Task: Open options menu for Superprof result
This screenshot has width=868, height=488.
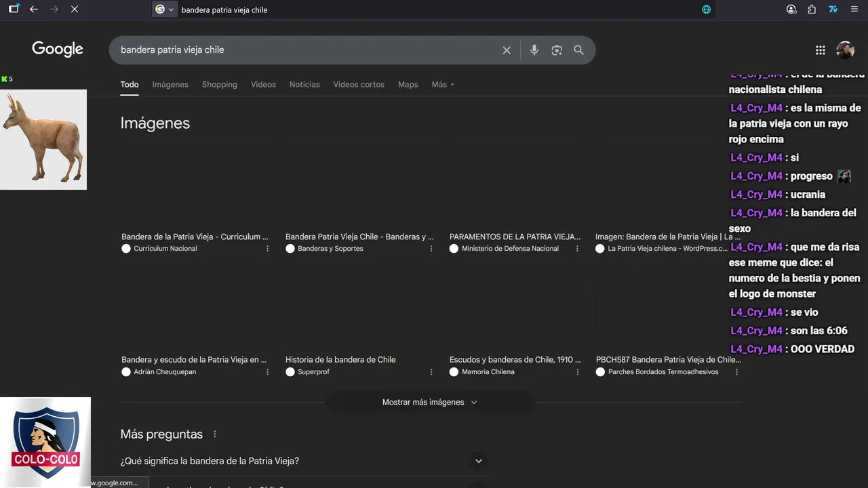Action: pos(431,372)
